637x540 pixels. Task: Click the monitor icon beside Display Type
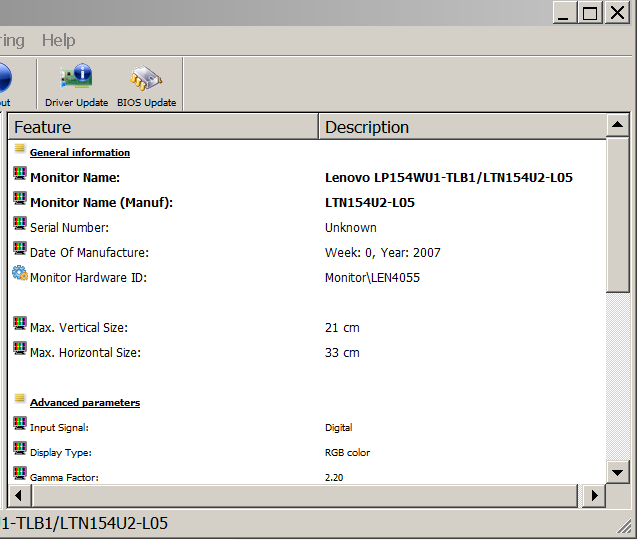(20, 448)
